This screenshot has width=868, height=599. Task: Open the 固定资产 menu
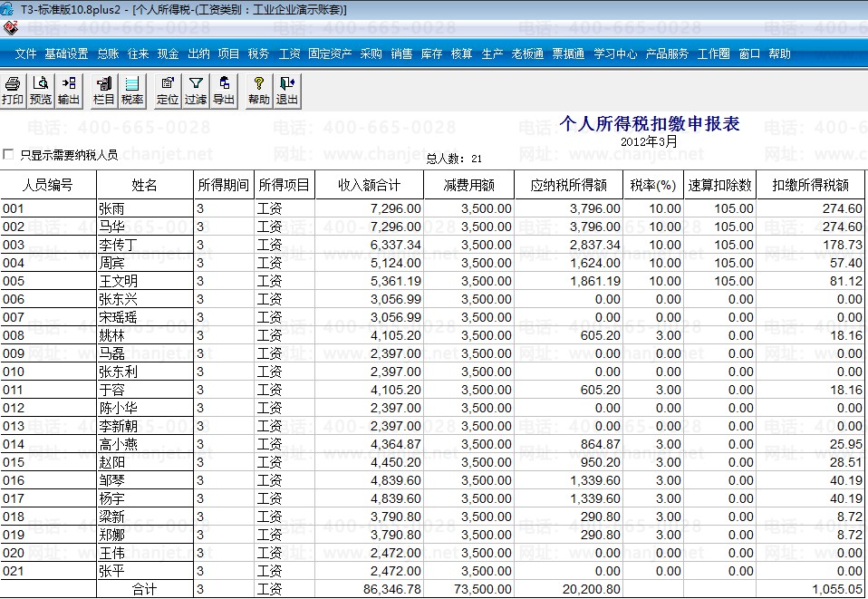330,54
